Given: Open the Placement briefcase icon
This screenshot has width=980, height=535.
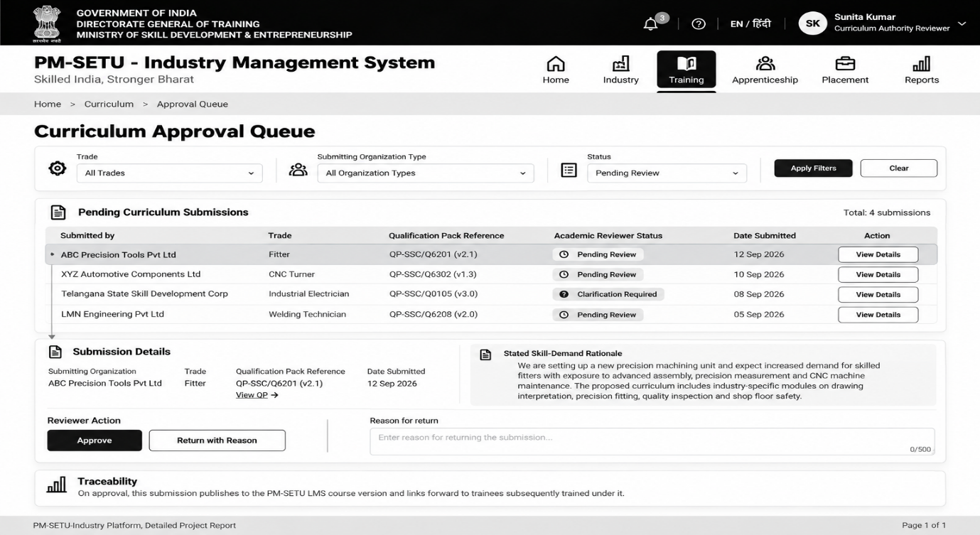Looking at the screenshot, I should pos(845,65).
